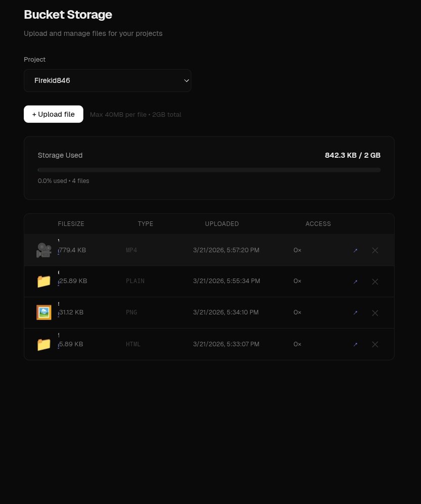Click the MP4 type cell
Image resolution: width=421 pixels, height=504 pixels.
131,250
